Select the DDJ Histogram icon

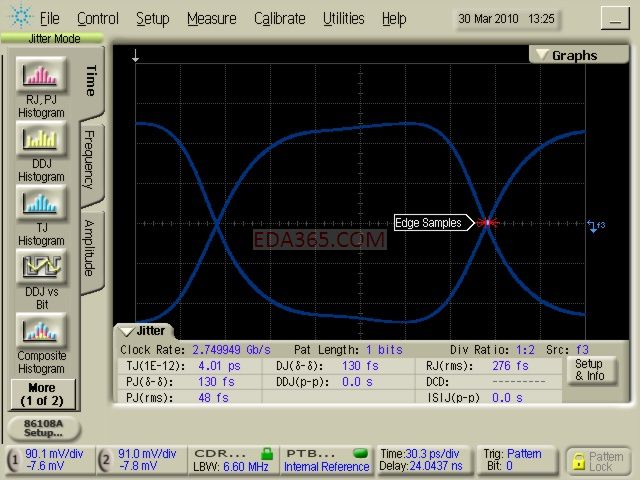click(x=40, y=140)
